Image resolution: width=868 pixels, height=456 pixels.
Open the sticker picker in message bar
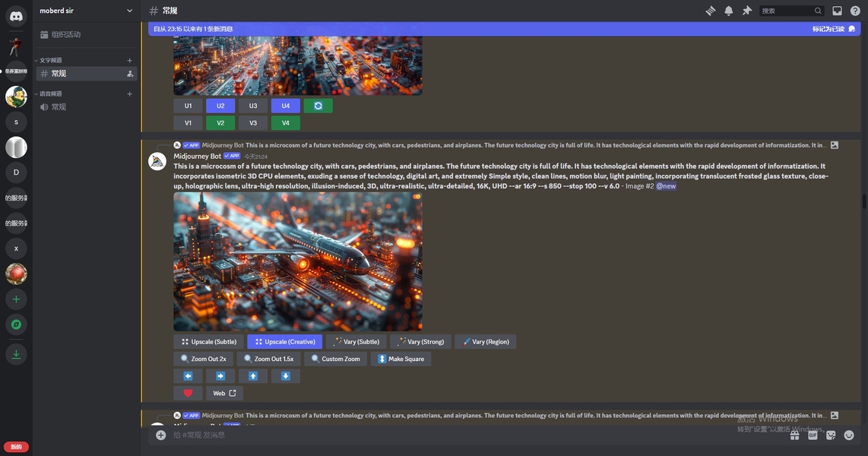(x=831, y=435)
